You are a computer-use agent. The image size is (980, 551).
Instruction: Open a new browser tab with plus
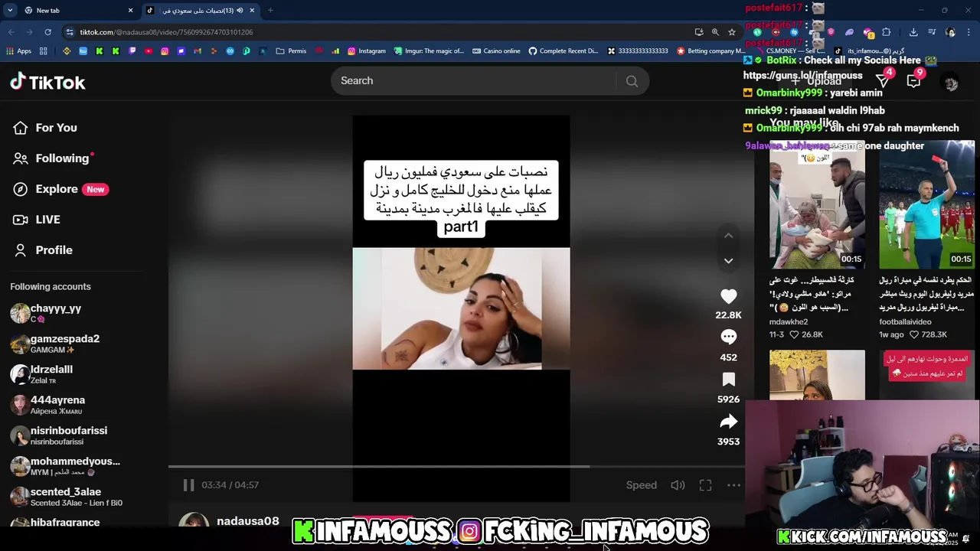click(x=270, y=11)
